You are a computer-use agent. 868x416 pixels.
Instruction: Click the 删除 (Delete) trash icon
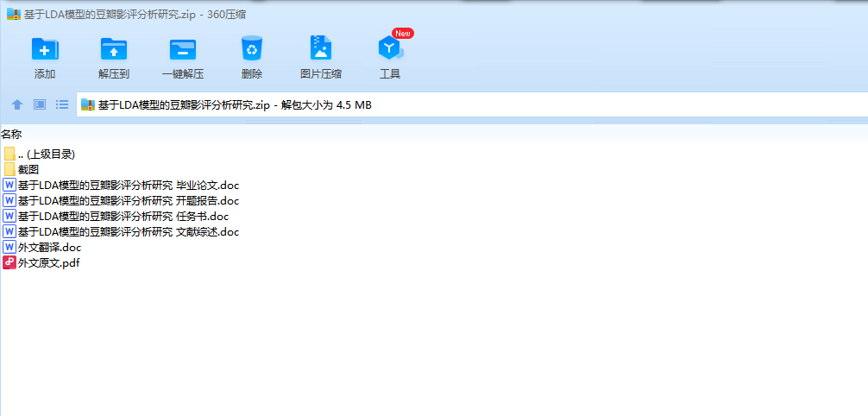[x=252, y=48]
